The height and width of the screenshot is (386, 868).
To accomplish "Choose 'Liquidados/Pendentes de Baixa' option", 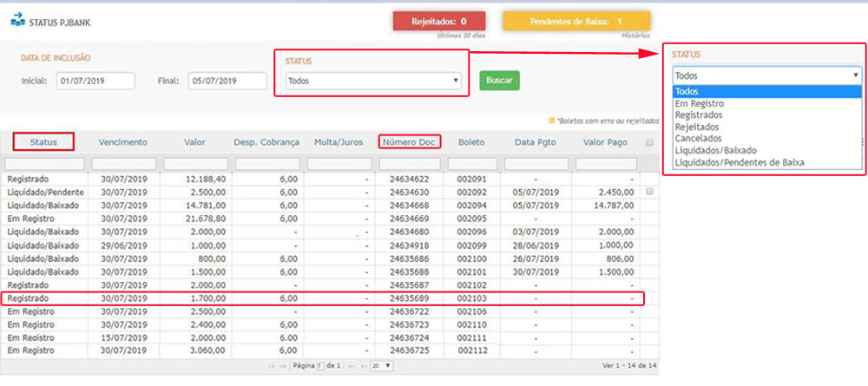I will 739,162.
